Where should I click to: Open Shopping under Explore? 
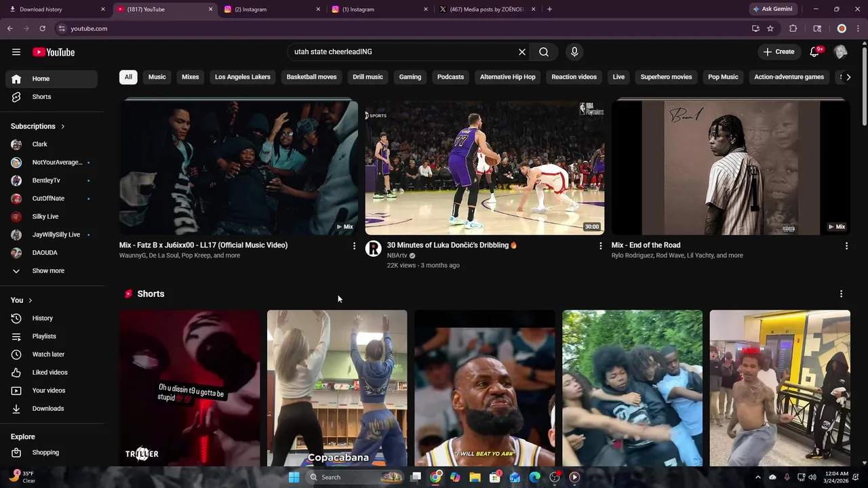52,452
